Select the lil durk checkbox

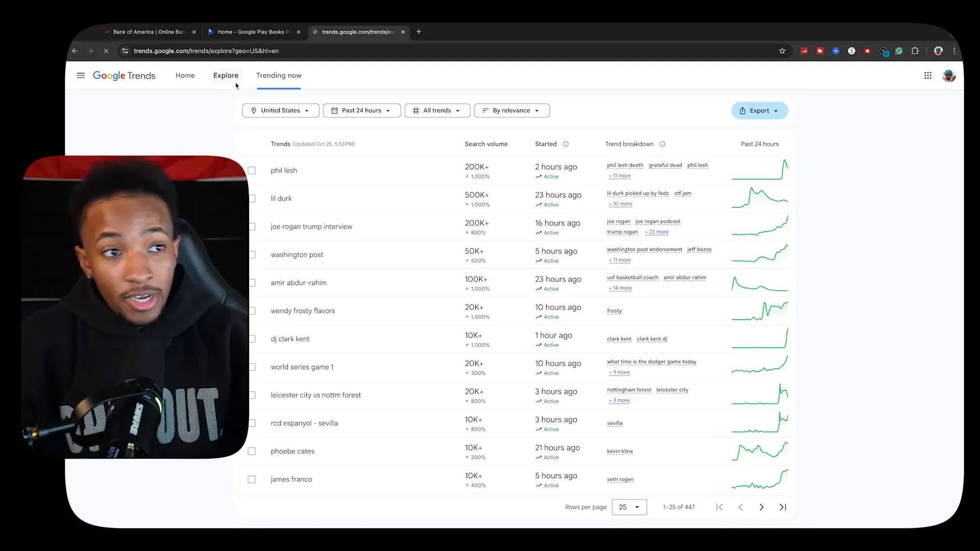tap(252, 198)
